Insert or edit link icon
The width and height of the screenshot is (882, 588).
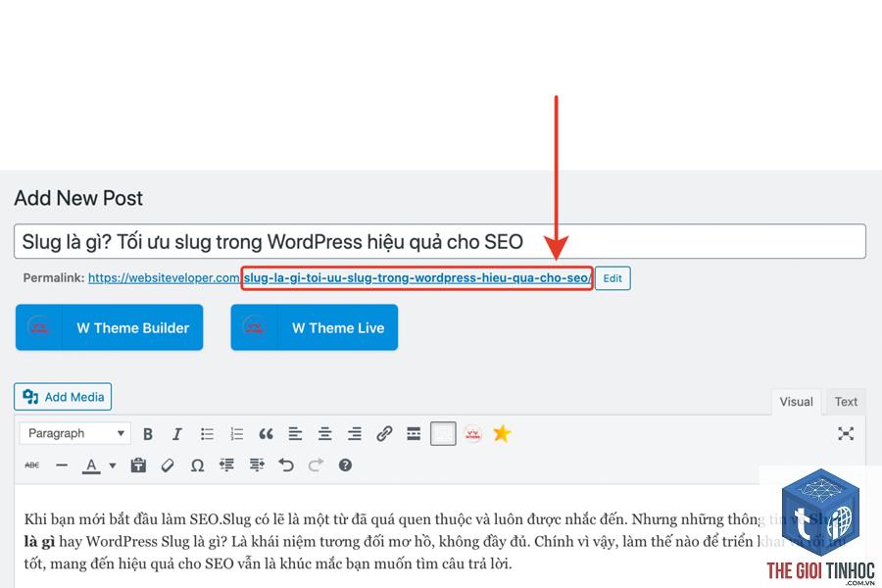[x=384, y=434]
